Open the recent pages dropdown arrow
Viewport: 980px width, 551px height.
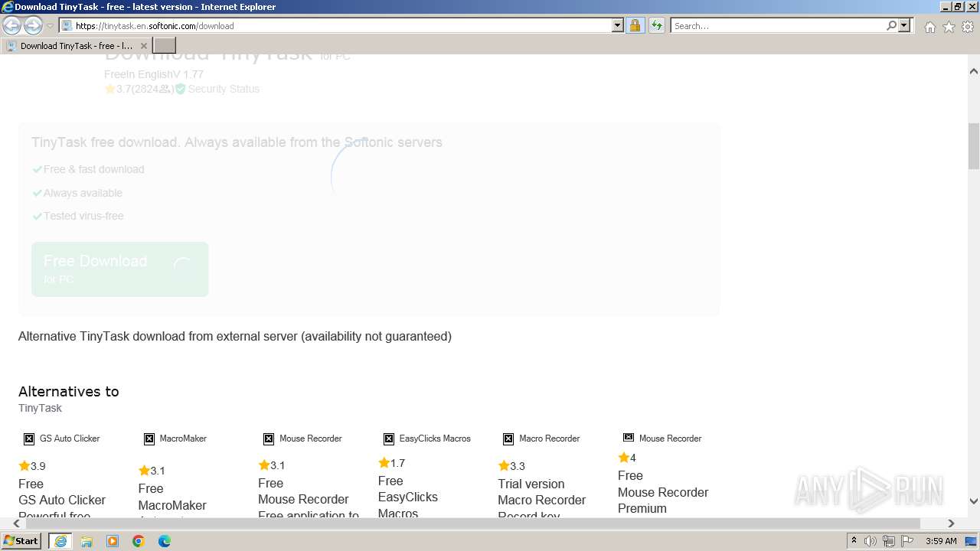[50, 26]
